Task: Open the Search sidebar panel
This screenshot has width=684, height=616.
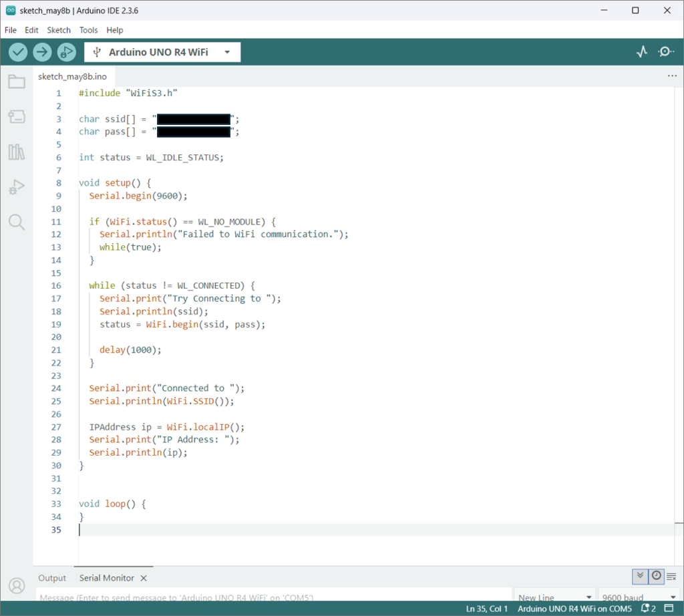Action: tap(17, 222)
